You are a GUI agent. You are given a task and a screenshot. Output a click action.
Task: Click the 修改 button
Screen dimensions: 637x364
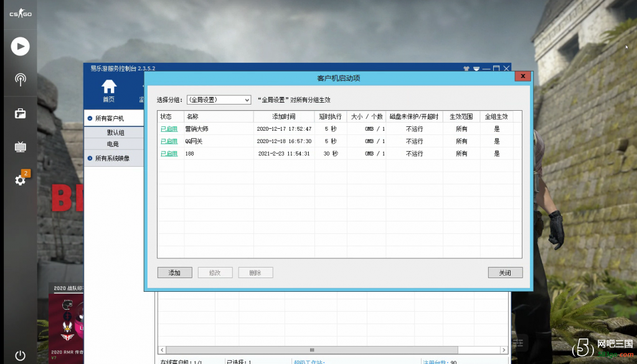click(215, 273)
